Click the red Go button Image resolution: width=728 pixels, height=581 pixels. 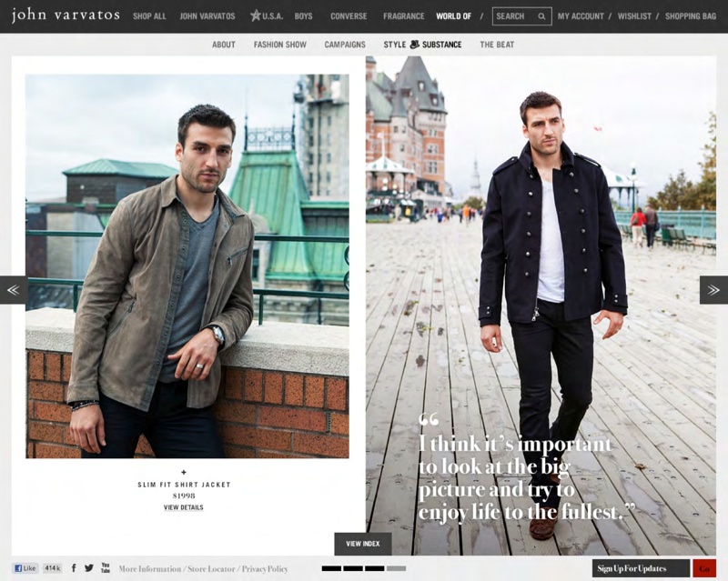point(704,568)
